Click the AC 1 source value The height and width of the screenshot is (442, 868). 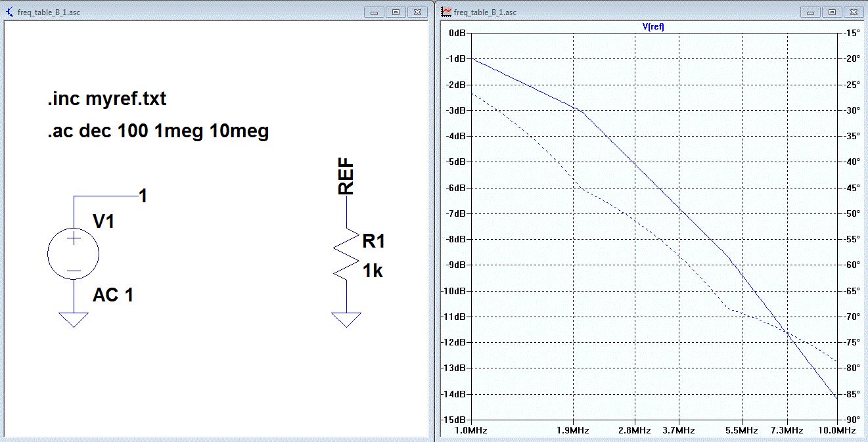tap(113, 296)
